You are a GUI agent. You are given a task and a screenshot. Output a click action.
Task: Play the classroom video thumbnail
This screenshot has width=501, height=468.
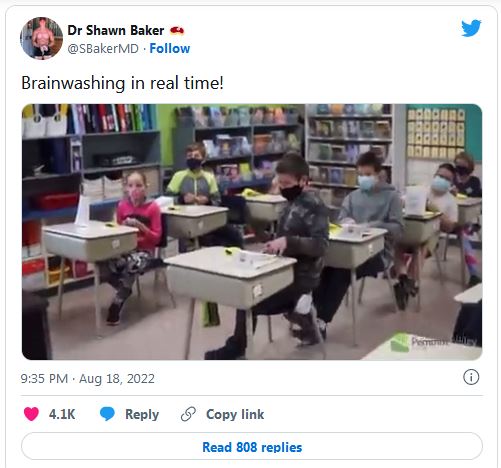(252, 232)
